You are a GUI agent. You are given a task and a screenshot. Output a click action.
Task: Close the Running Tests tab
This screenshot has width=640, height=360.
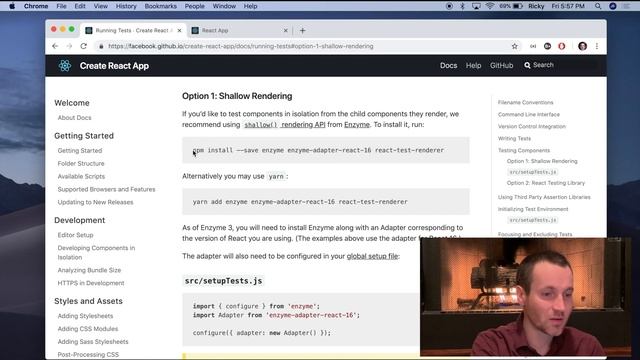pyautogui.click(x=179, y=31)
